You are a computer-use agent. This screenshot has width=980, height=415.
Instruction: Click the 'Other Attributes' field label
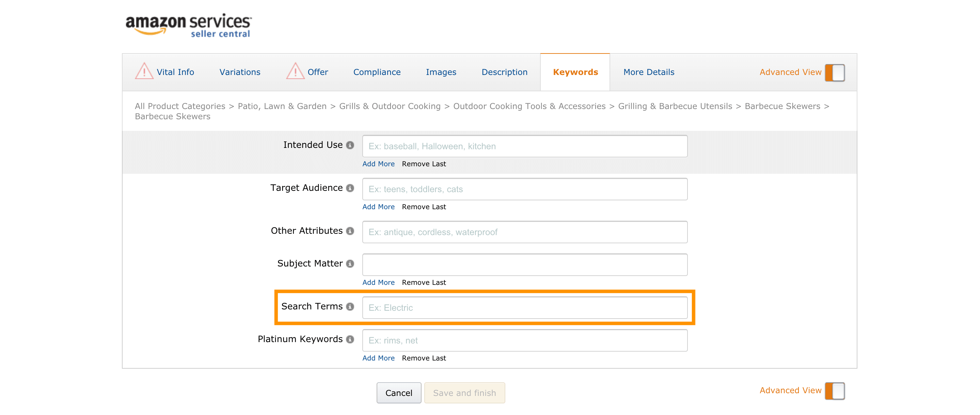[306, 231]
